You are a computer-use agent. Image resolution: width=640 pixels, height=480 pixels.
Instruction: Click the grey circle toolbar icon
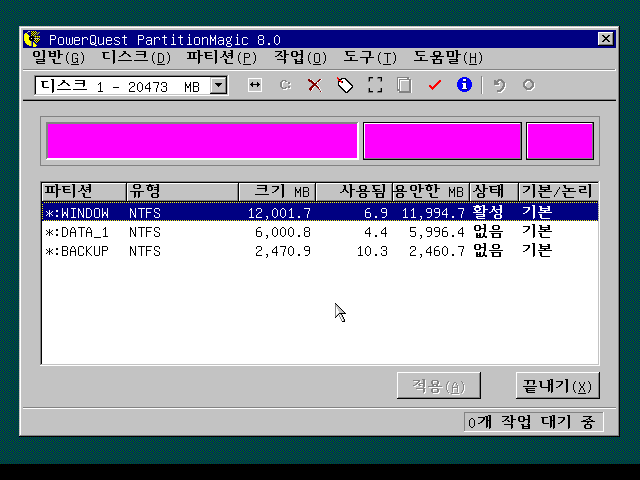click(529, 85)
